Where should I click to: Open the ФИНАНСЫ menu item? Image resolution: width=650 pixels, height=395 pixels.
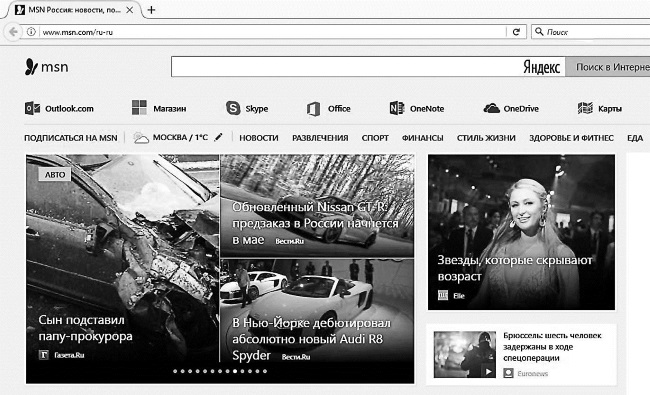(x=422, y=138)
